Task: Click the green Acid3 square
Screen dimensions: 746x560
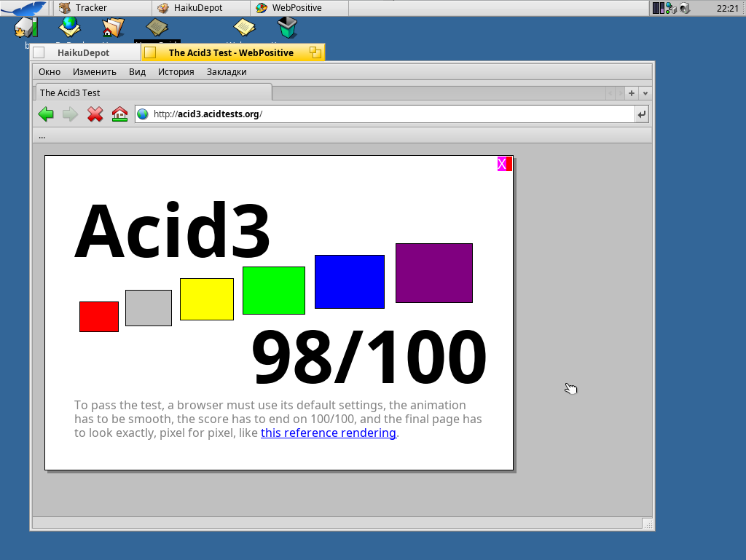Action: pos(274,291)
